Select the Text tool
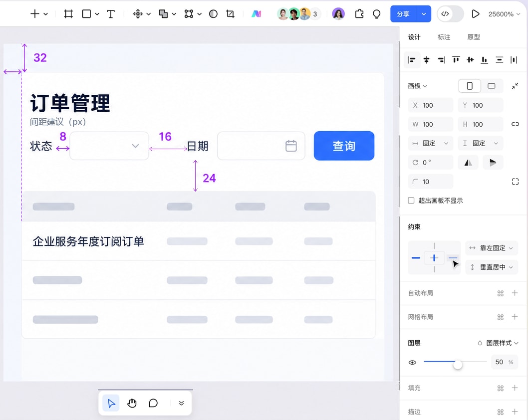This screenshot has height=420, width=528. (x=111, y=14)
